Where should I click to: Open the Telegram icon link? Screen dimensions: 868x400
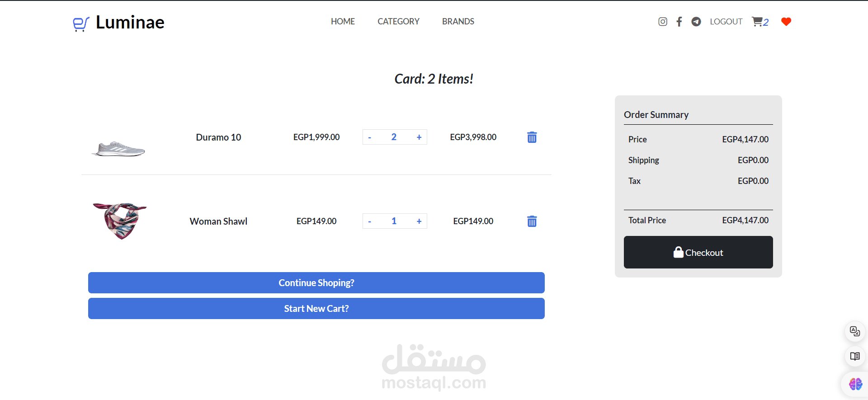696,22
